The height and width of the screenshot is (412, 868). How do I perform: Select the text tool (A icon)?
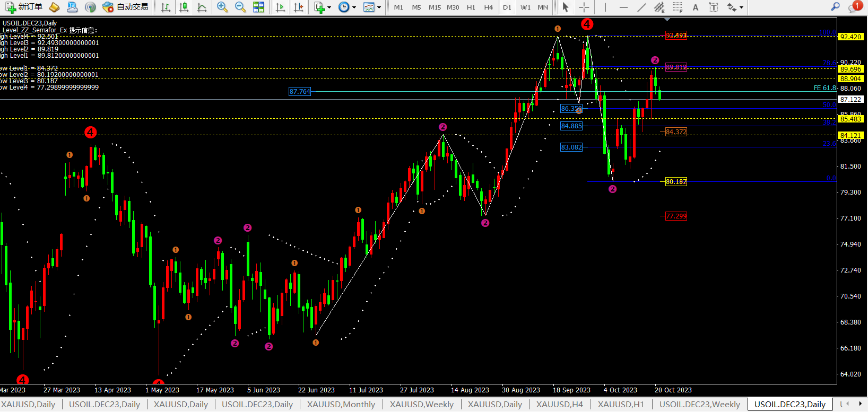click(x=696, y=7)
